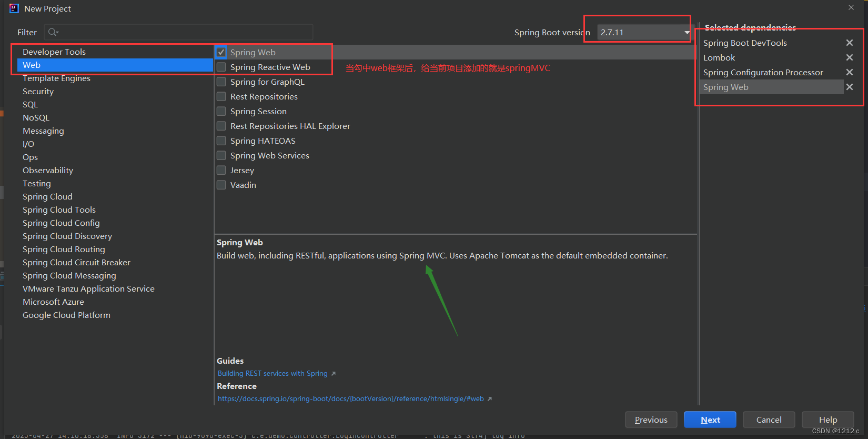868x439 pixels.
Task: Check the Spring Reactive Web checkbox
Action: (221, 67)
